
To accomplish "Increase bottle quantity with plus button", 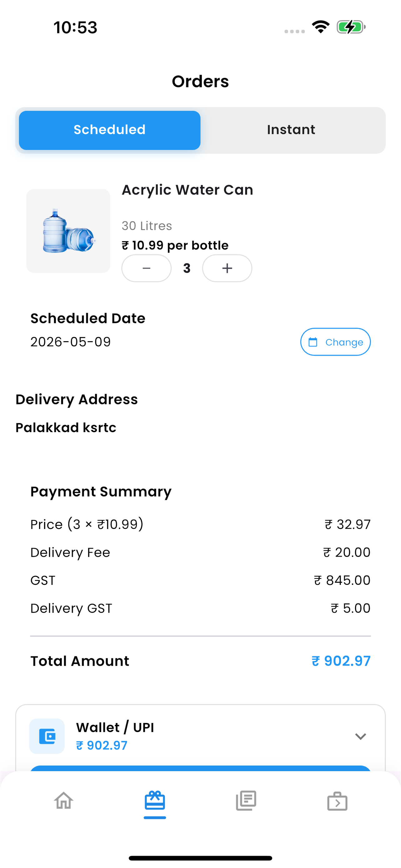I will (x=227, y=268).
